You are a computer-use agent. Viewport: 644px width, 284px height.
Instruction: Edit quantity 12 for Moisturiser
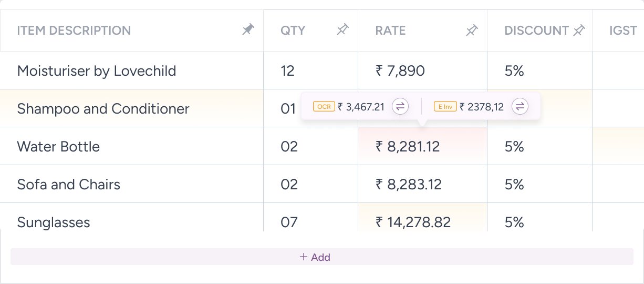(x=288, y=70)
